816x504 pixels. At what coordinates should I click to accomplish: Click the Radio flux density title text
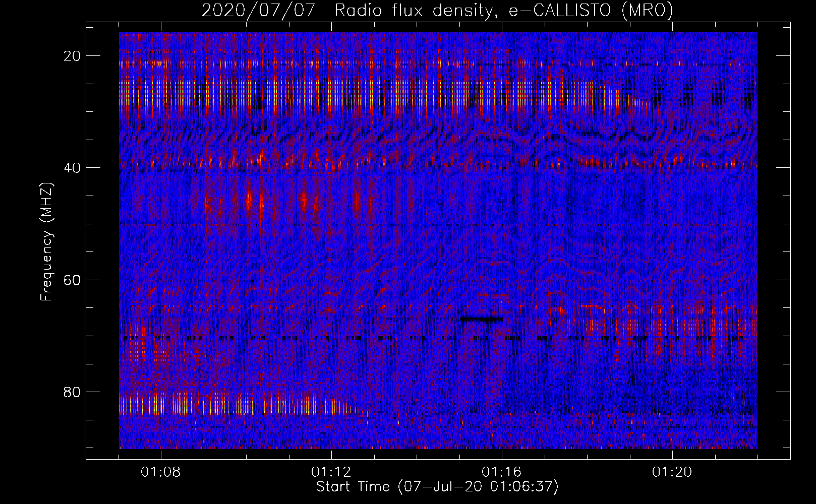[x=414, y=10]
